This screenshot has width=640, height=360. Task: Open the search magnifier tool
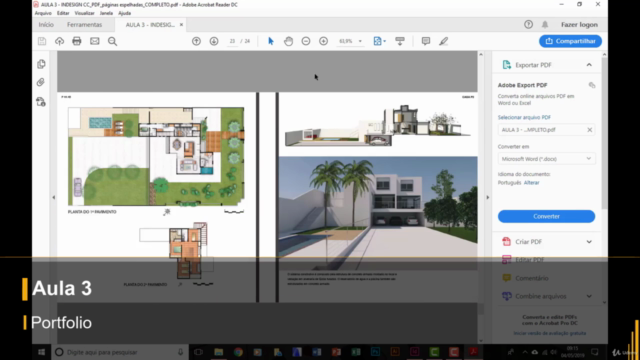[x=112, y=41]
